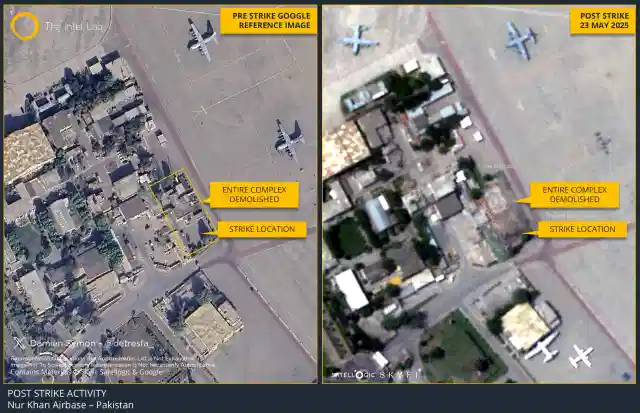The width and height of the screenshot is (640, 413).
Task: Click the "POST STRIKE 23 MAY 2025" label
Action: tap(603, 21)
